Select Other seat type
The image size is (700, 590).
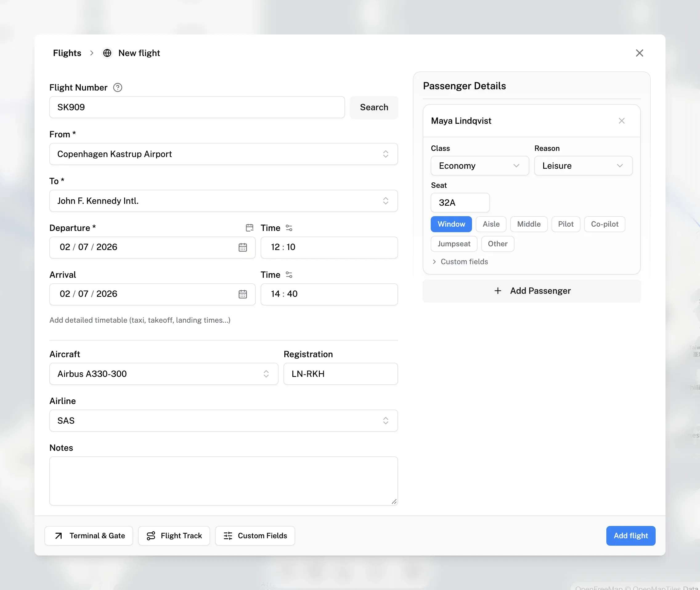497,244
